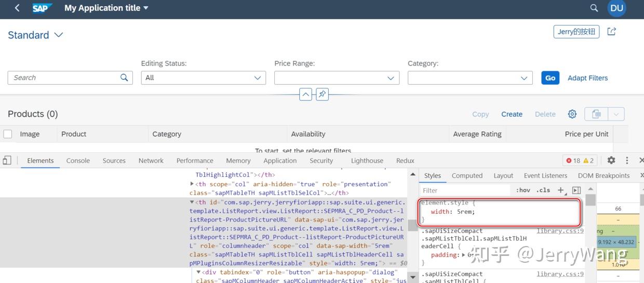Screen dimensions: 644x283
Task: Select the Event Listeners pane tab
Action: tap(545, 176)
